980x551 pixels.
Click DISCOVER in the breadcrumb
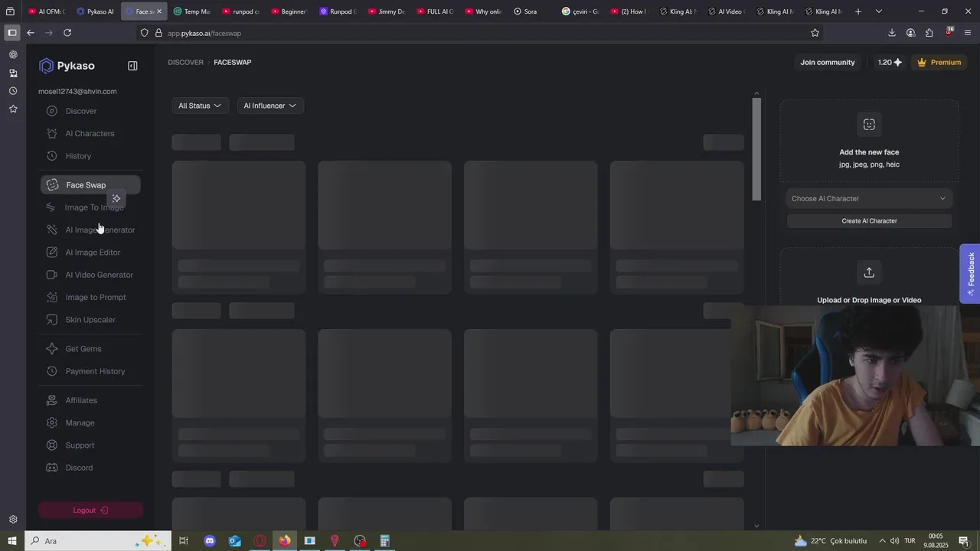point(186,62)
